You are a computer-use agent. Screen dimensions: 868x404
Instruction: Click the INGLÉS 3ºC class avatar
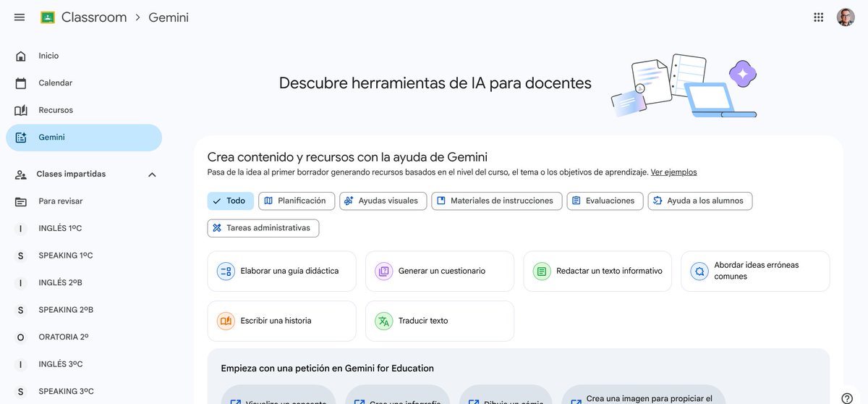(x=21, y=364)
